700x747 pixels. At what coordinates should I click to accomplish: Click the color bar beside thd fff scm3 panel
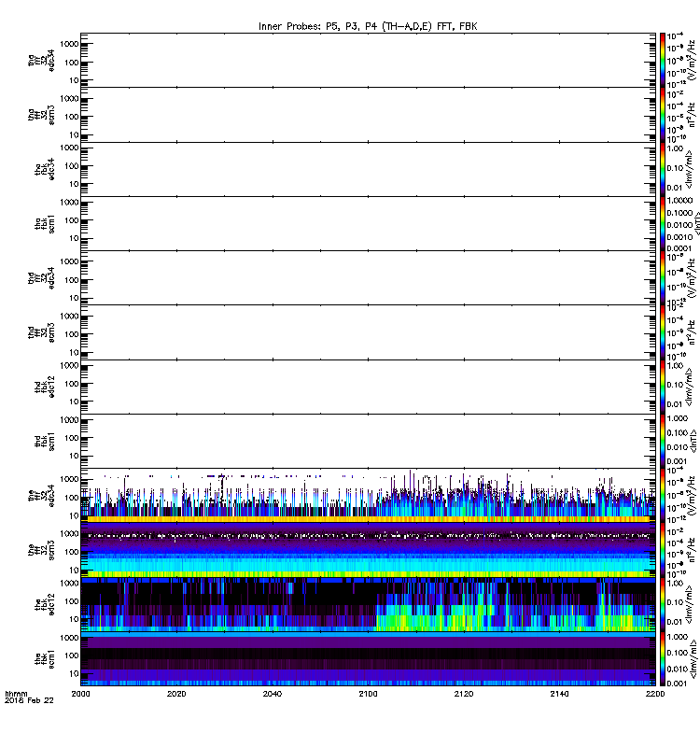pyautogui.click(x=662, y=332)
